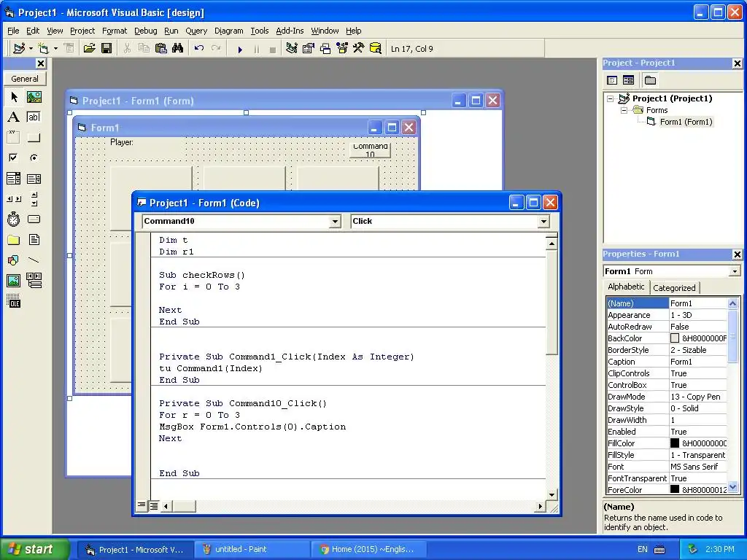747x560 pixels.
Task: Click the code window vertical scrollbar thumb
Action: (x=551, y=302)
